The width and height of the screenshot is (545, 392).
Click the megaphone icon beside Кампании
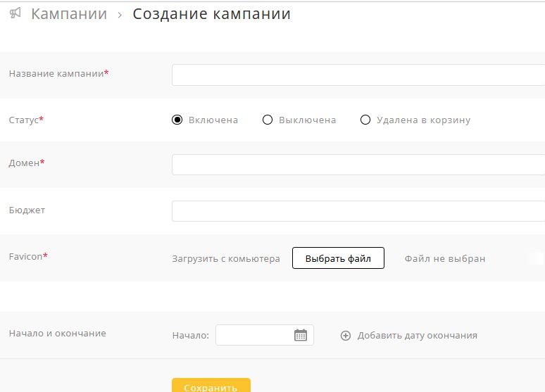pos(15,13)
